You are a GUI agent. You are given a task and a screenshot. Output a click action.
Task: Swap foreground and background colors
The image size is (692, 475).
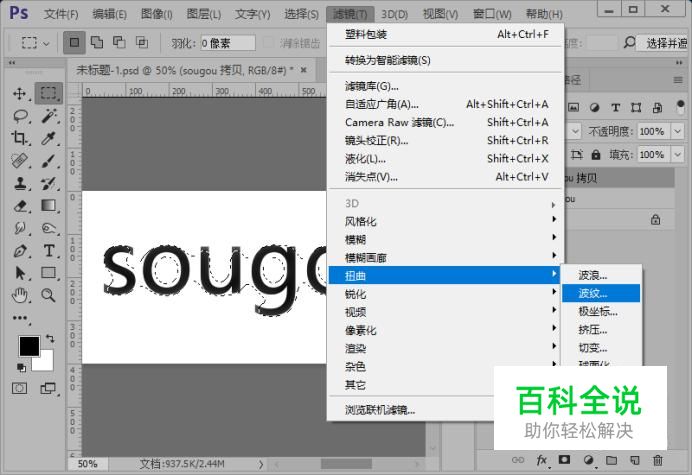[50, 339]
